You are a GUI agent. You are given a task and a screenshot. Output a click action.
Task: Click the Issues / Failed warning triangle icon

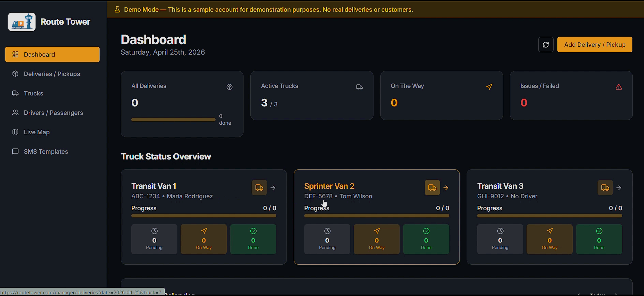click(x=618, y=87)
